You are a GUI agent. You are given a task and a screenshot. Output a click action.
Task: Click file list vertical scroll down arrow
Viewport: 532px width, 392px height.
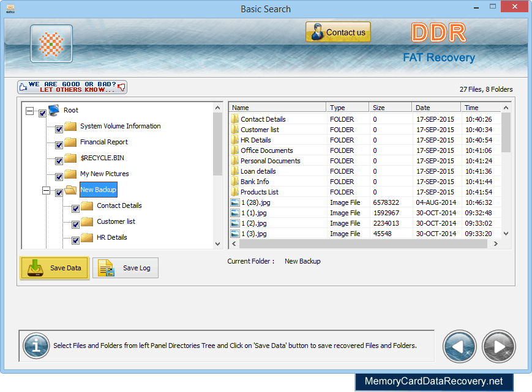(x=506, y=234)
